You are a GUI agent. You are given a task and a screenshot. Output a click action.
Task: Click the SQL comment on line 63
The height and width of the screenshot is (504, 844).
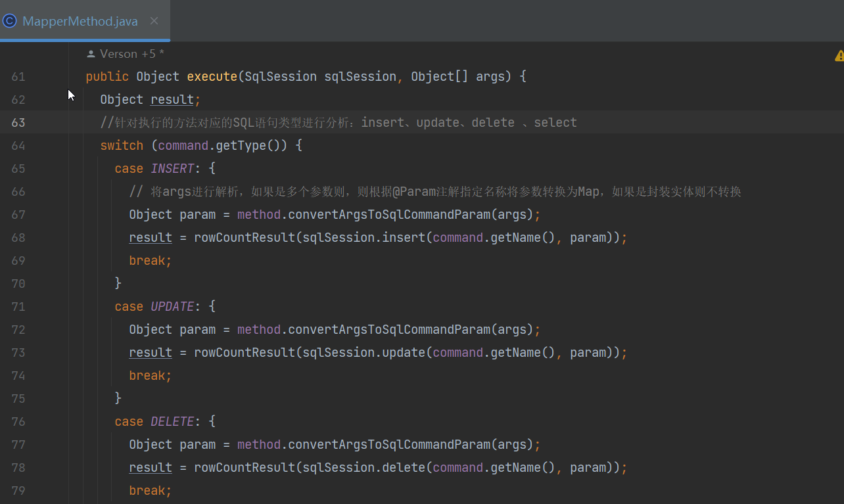click(x=339, y=123)
